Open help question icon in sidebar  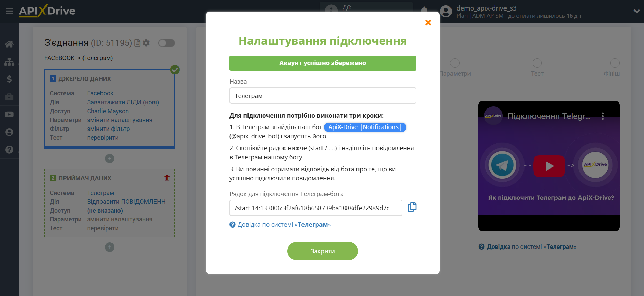[x=9, y=150]
